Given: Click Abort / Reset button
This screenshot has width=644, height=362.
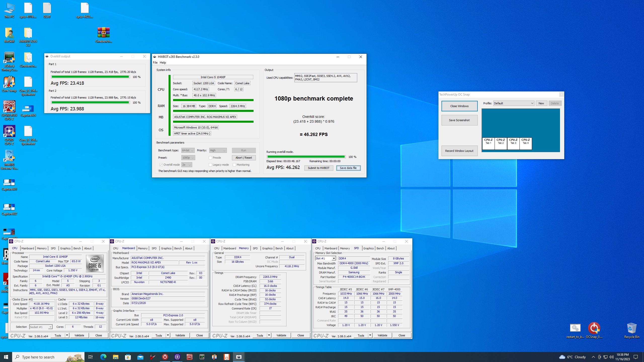Looking at the screenshot, I should click(x=244, y=158).
